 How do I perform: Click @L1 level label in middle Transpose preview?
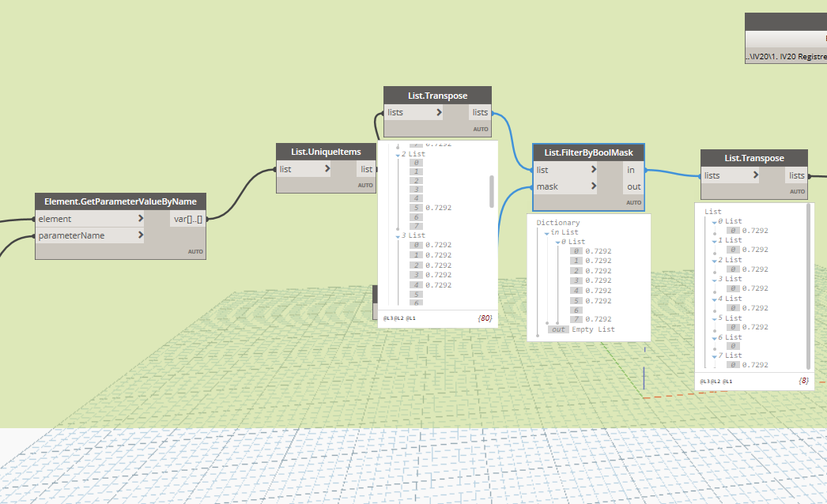(x=411, y=318)
